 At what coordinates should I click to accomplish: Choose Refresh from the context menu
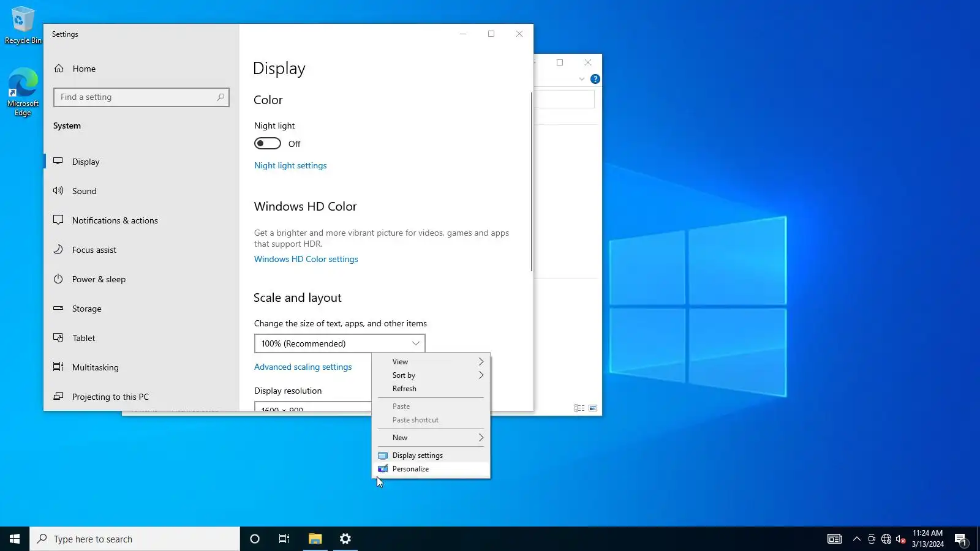pos(431,389)
